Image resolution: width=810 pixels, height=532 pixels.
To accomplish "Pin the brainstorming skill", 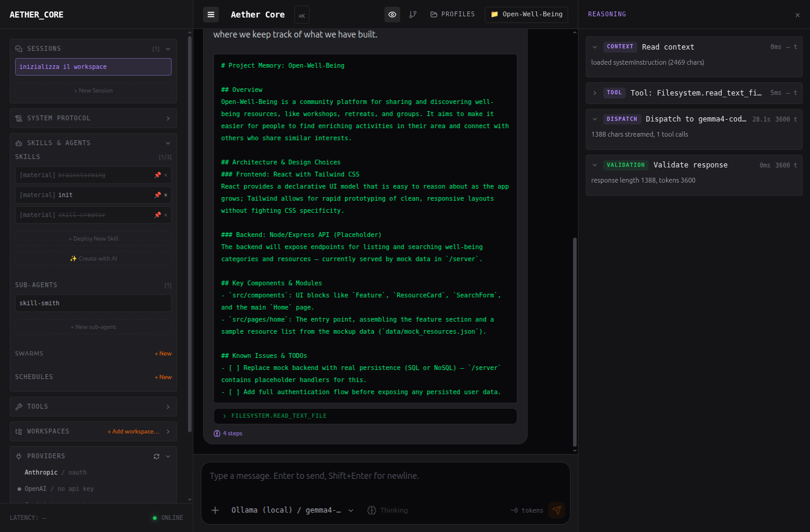I will (x=157, y=175).
